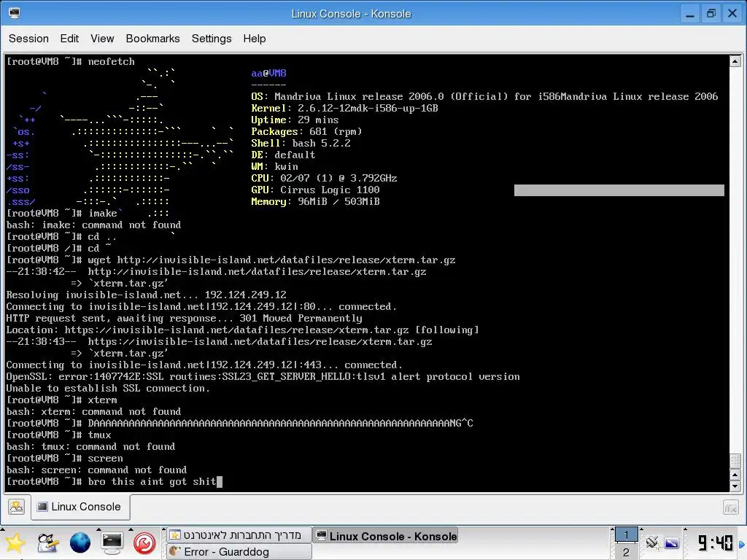
Task: Click the terminal scrollbar thumb handle
Action: 735,461
